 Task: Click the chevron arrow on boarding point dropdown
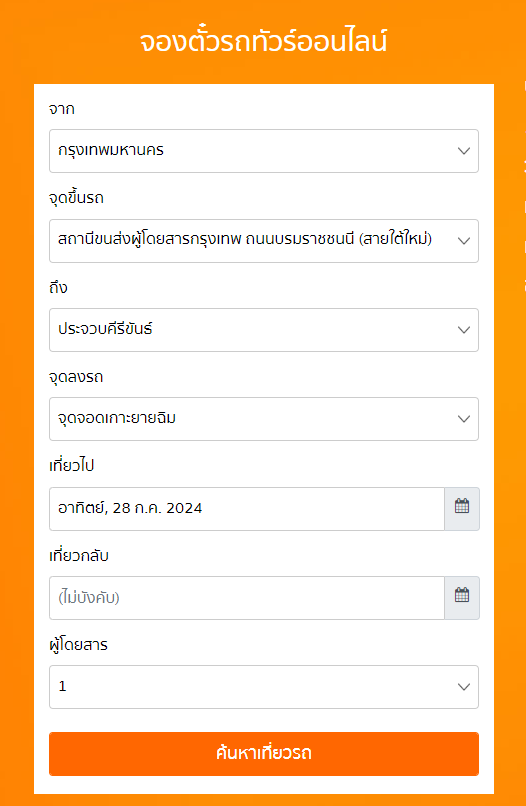(x=464, y=241)
